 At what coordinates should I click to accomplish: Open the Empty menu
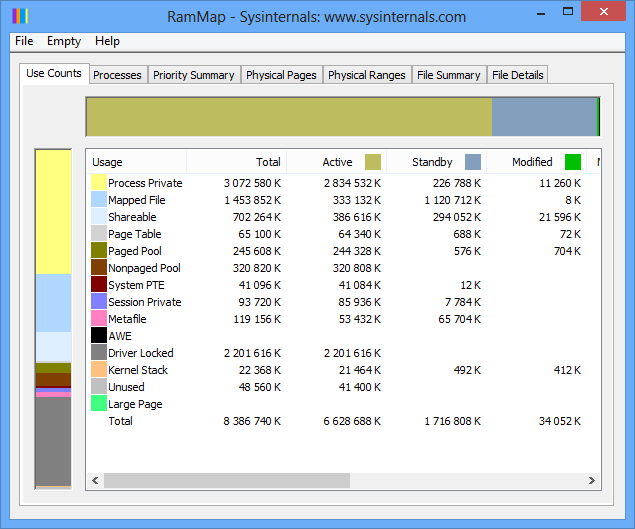pos(64,41)
